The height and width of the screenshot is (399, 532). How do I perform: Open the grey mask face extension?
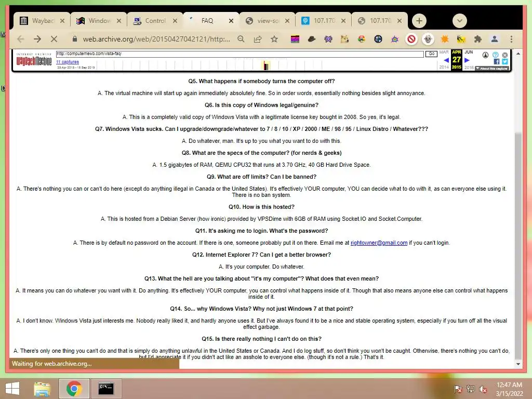coord(428,39)
